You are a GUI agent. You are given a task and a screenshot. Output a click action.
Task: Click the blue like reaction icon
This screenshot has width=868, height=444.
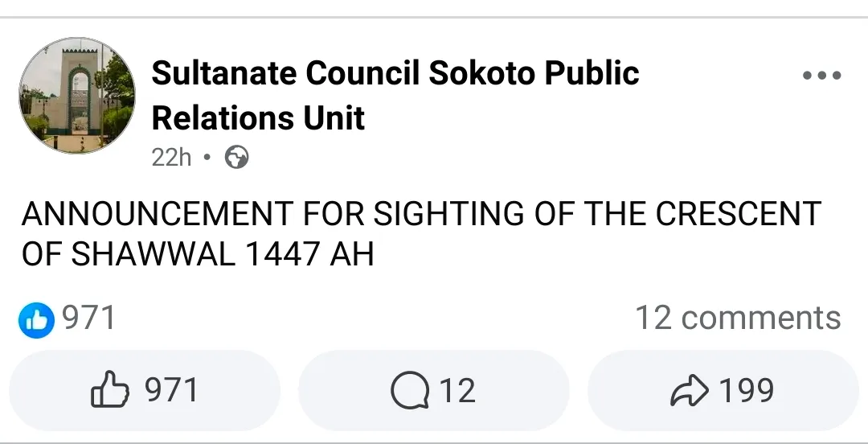pyautogui.click(x=35, y=320)
